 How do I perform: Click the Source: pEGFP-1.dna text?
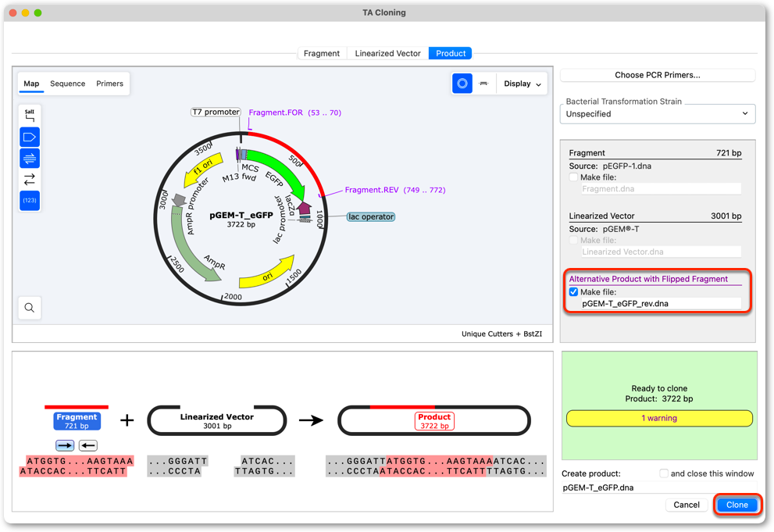pyautogui.click(x=610, y=166)
